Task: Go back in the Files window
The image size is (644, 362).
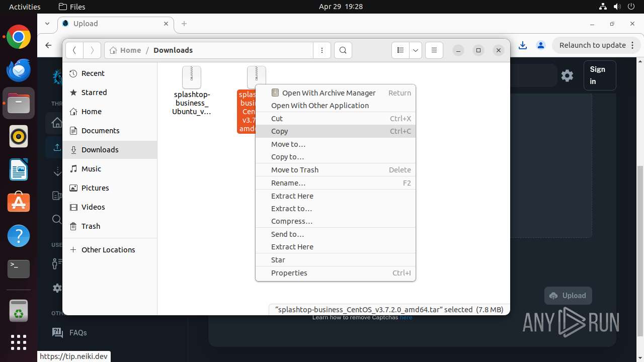Action: (74, 50)
